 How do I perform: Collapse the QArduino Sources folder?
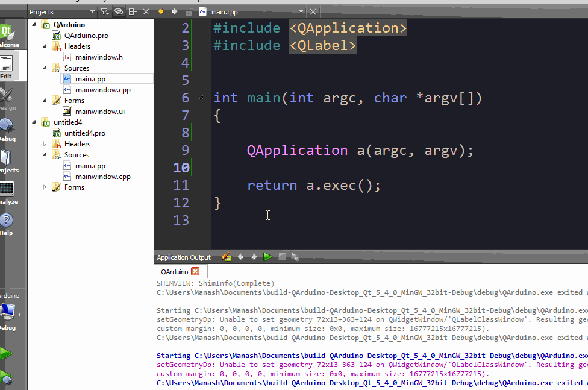(45, 68)
